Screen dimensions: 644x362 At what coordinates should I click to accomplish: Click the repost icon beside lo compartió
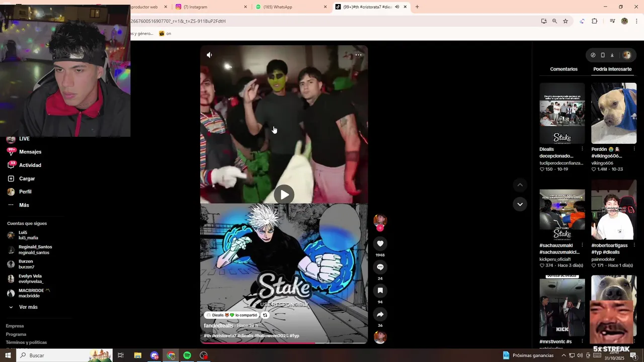pos(265,315)
